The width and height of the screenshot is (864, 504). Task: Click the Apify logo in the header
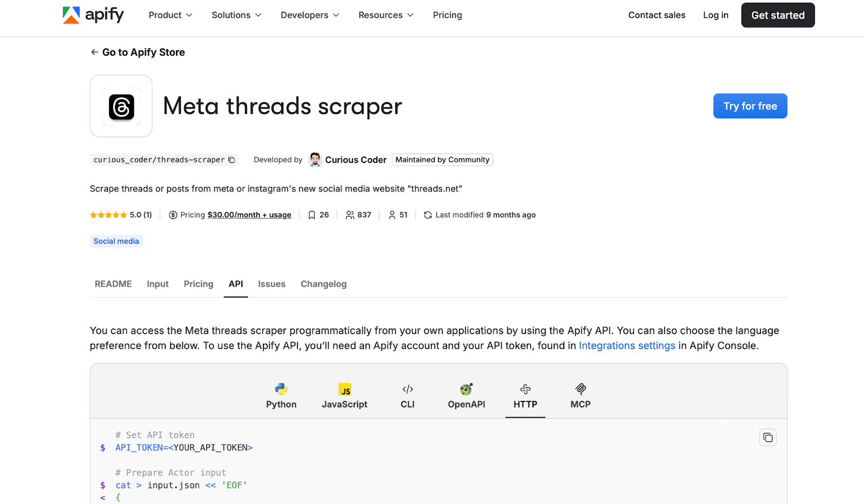(93, 15)
